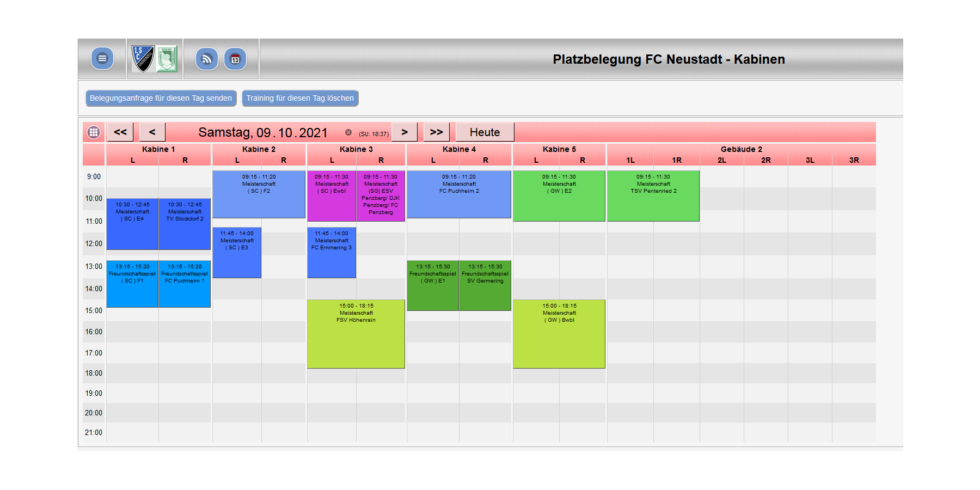Click the 18:00 time label
Screen dimensions: 980x490
(x=94, y=373)
